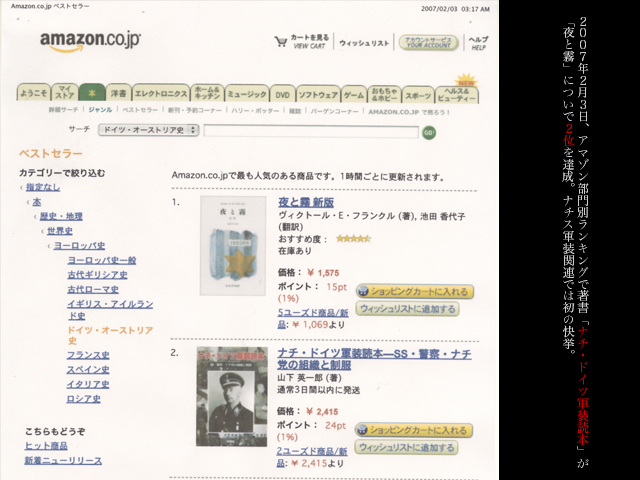Image resolution: width=640 pixels, height=480 pixels.
Task: Click AMAZON.CO.JP で売ろう！ link
Action: pyautogui.click(x=409, y=112)
